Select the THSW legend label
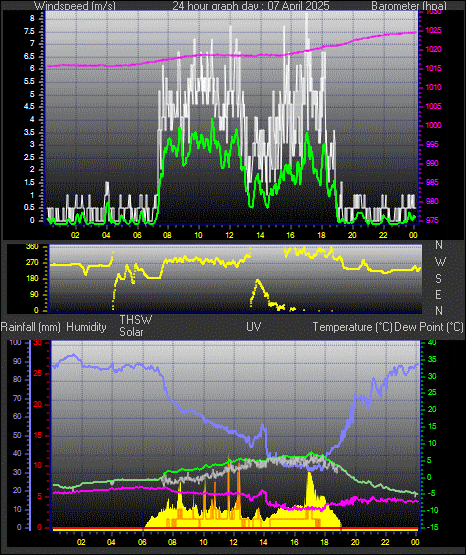Screen dimensions: 466x555 click(136, 320)
